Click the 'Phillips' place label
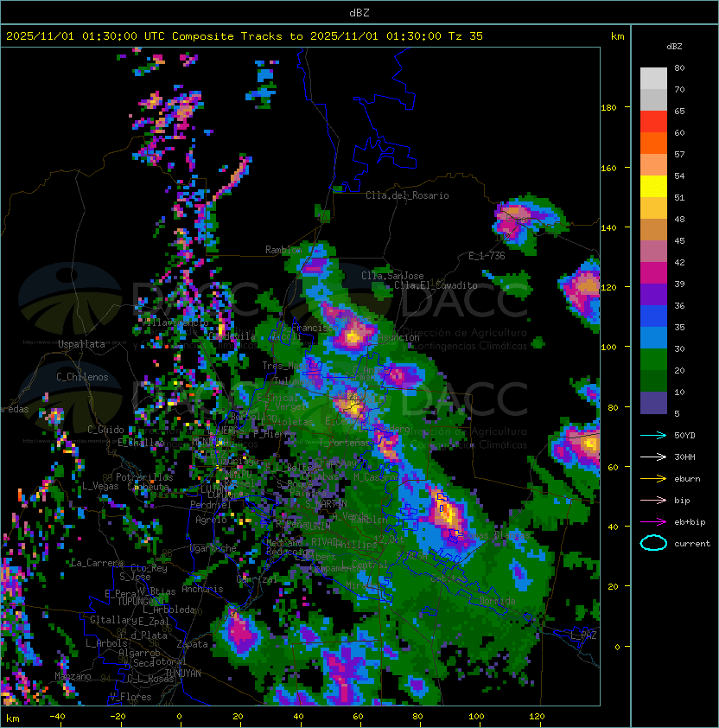The width and height of the screenshot is (719, 728). (x=357, y=544)
